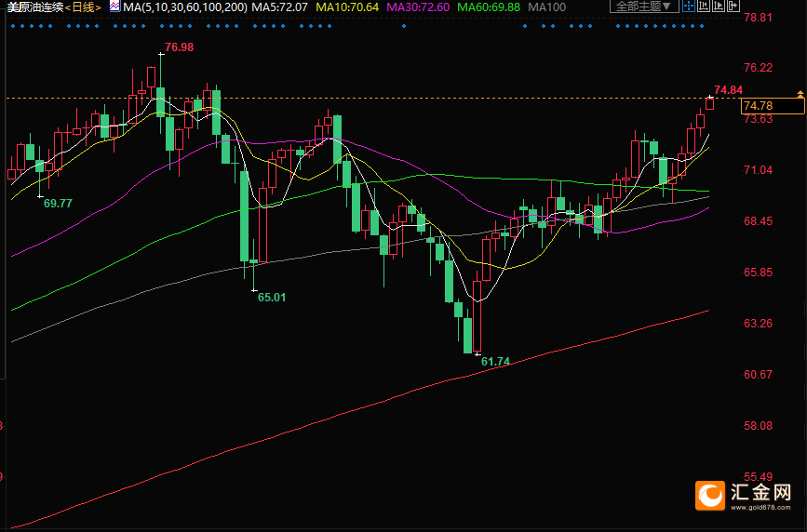Click the magenta MA30:72.60 legend label
Viewport: 807px width, 532px height.
click(418, 7)
